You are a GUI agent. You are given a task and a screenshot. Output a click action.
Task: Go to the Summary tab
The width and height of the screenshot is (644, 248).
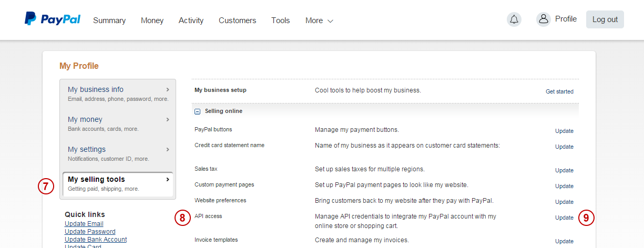(x=109, y=20)
